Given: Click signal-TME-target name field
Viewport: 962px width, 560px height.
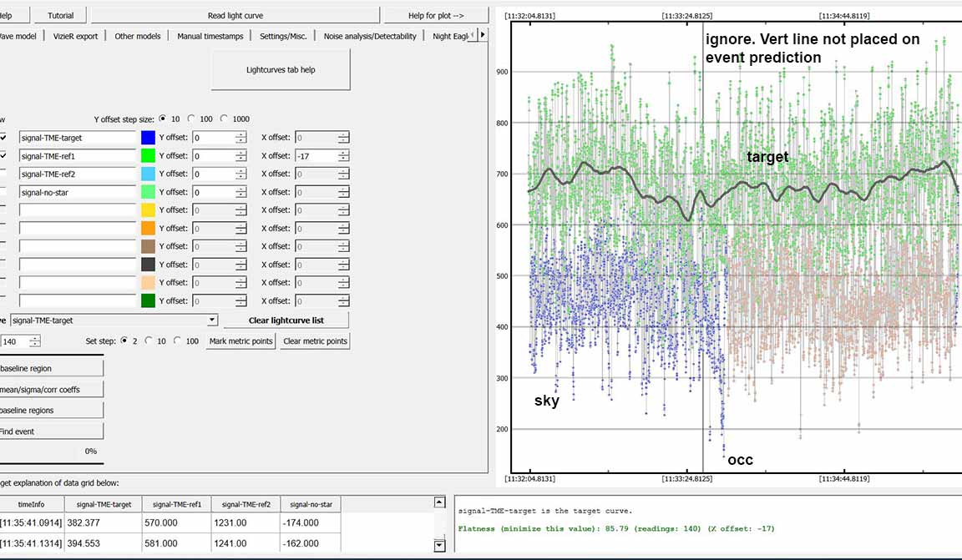Looking at the screenshot, I should [78, 138].
